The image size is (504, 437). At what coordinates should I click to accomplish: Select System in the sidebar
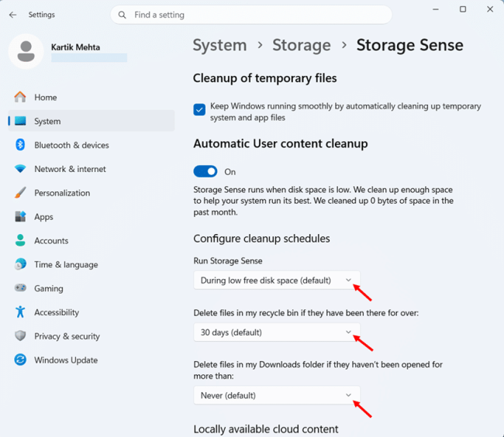point(91,121)
